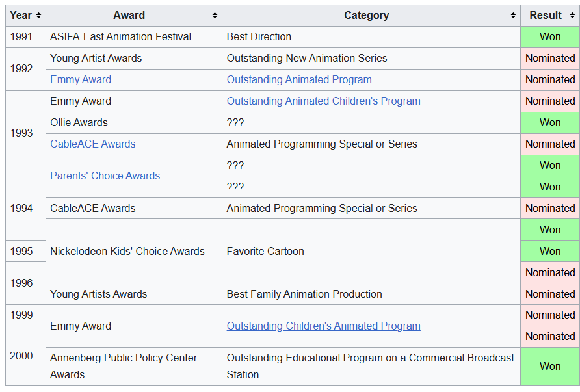Sort table by the Award column arrows
Viewport: 580px width, 392px height.
[215, 16]
